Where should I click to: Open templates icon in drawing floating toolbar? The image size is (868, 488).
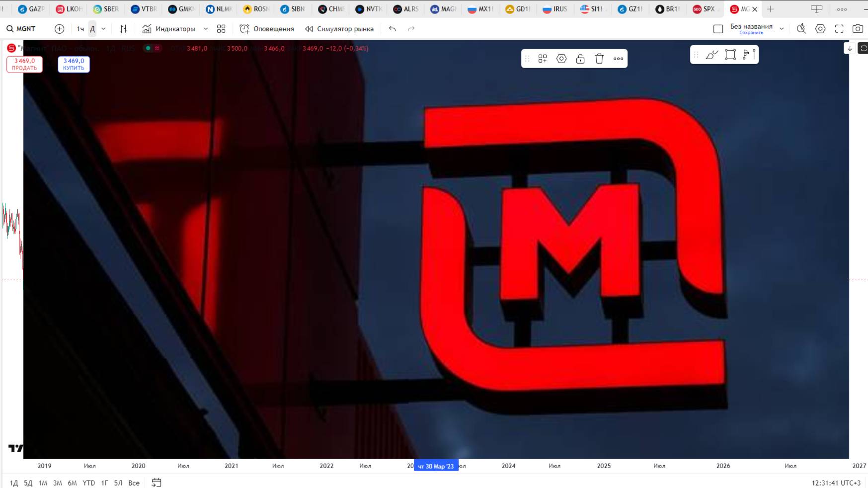click(x=543, y=59)
